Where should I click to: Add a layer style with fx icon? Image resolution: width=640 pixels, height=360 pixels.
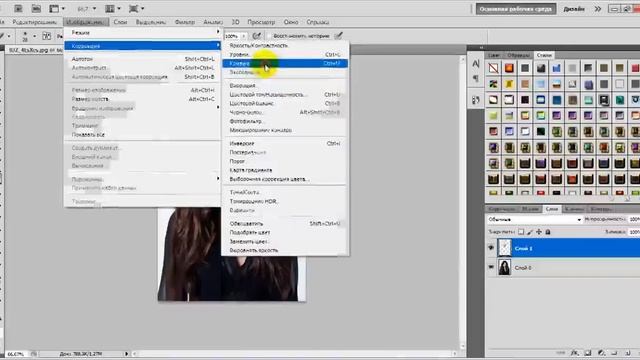(x=575, y=353)
